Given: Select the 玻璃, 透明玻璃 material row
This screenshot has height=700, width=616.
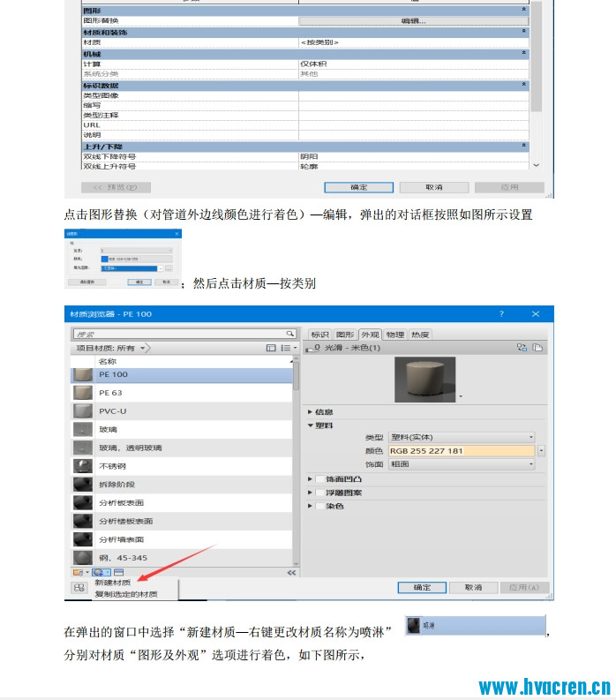Looking at the screenshot, I should [182, 448].
